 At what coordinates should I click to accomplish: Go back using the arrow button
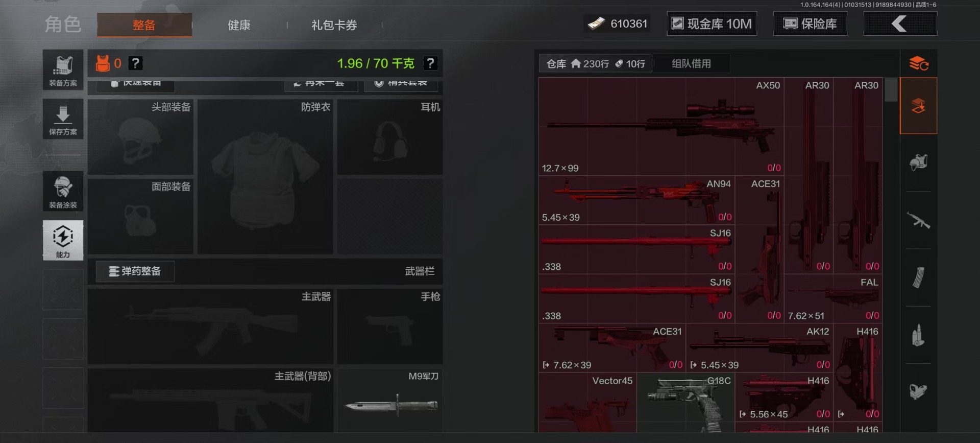point(900,24)
